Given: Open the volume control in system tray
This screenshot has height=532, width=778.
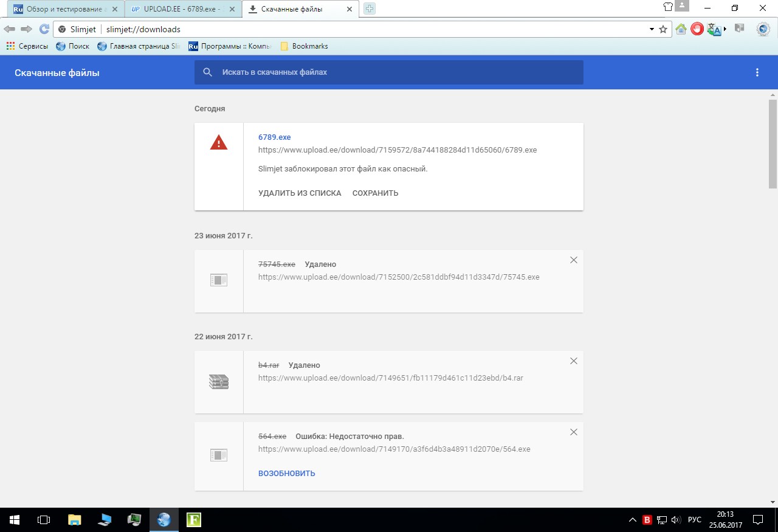Looking at the screenshot, I should coord(676,520).
